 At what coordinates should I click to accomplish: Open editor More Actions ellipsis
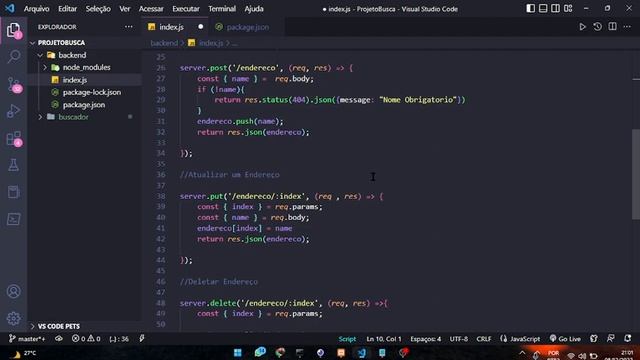(627, 27)
